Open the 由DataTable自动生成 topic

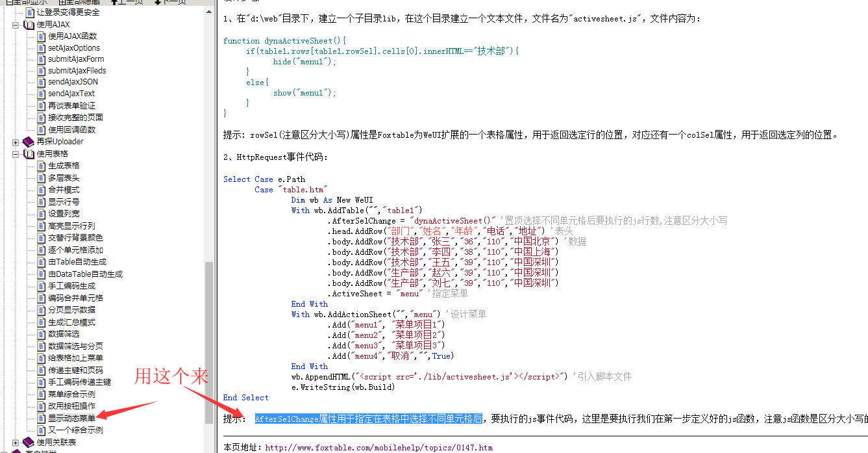coord(85,274)
